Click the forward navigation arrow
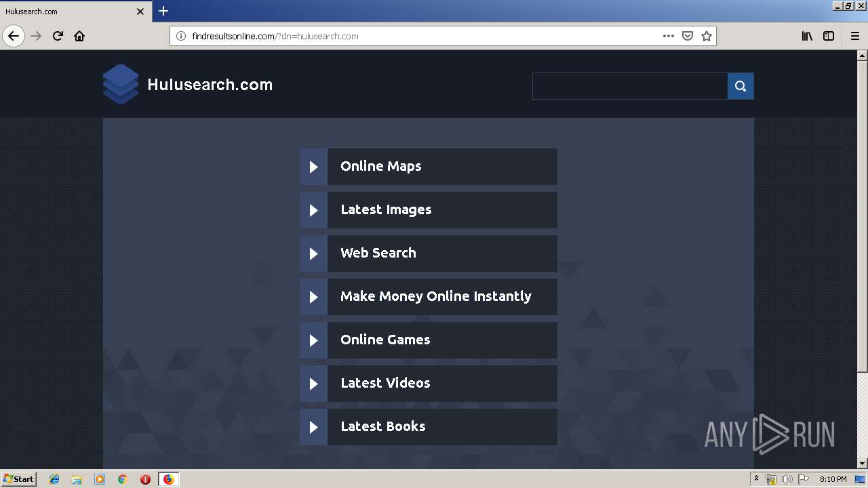This screenshot has height=488, width=868. point(36,36)
